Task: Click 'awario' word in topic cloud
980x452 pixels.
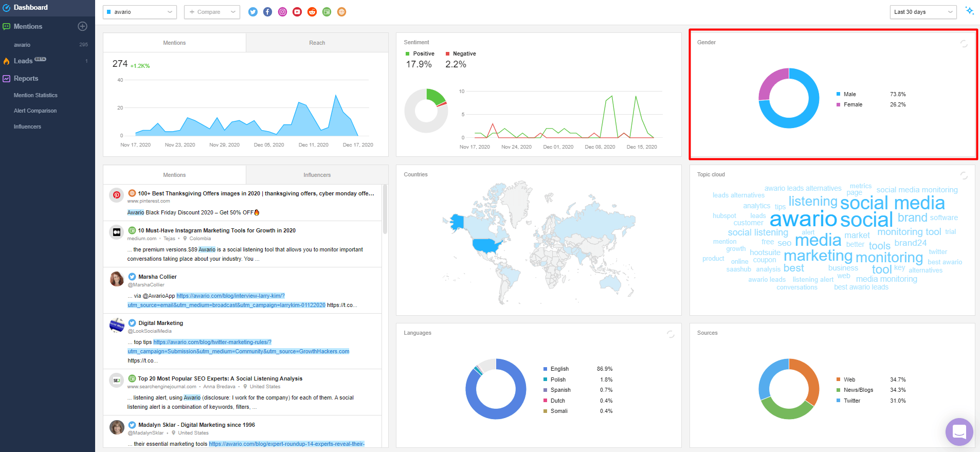Action: [803, 220]
